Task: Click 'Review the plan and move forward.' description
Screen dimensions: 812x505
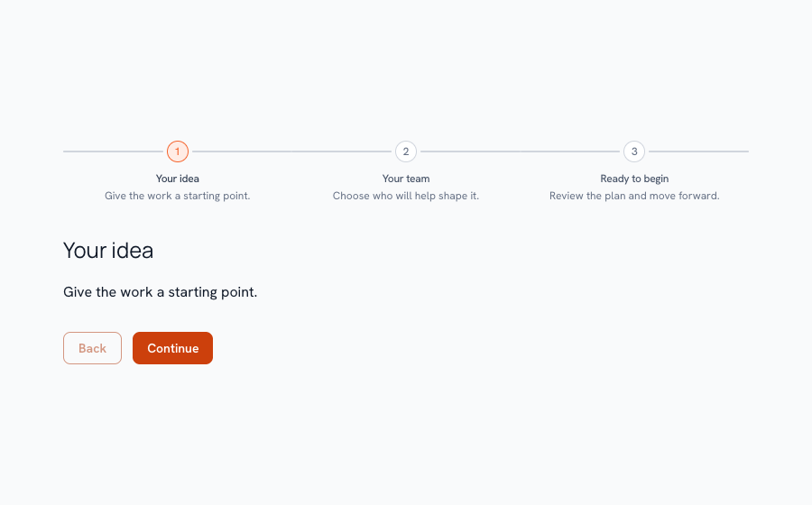Action: (x=634, y=196)
